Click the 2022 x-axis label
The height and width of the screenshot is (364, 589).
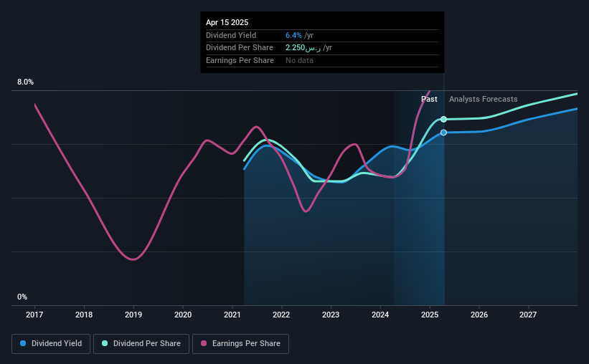pyautogui.click(x=281, y=315)
